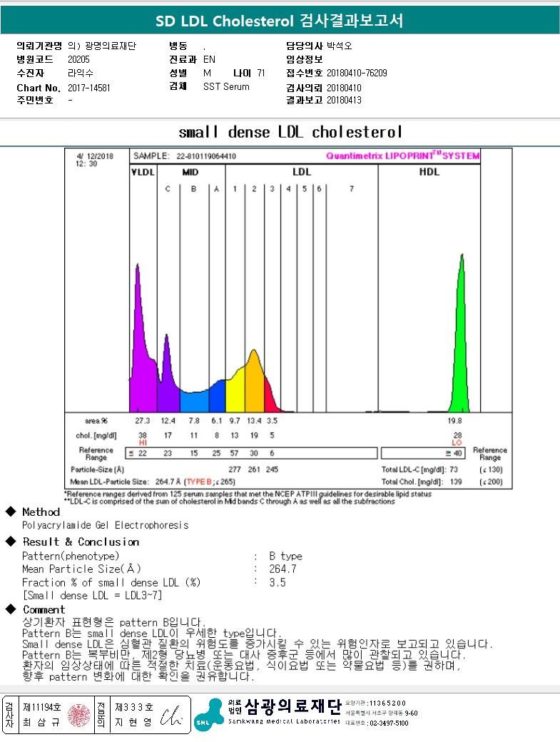Click the red circular seal stamp
This screenshot has height=742, width=560.
pyautogui.click(x=79, y=715)
